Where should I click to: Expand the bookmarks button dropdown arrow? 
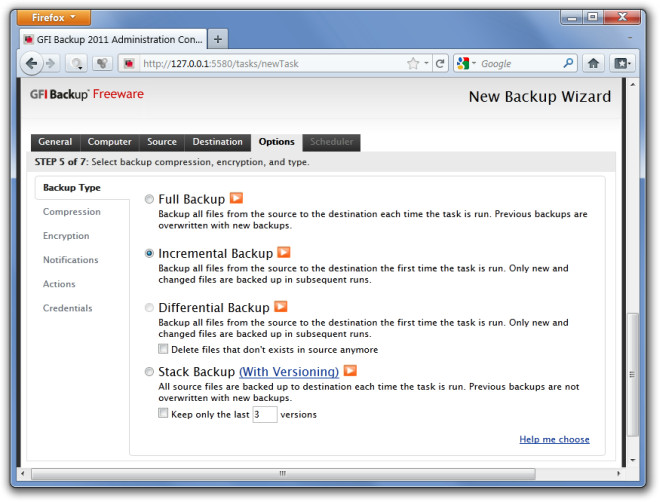[x=629, y=64]
